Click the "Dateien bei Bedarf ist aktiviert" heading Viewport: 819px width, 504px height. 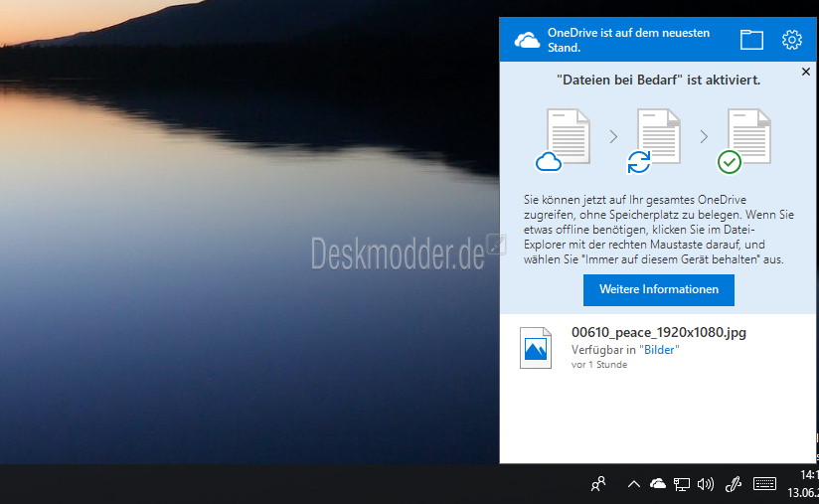[x=658, y=80]
